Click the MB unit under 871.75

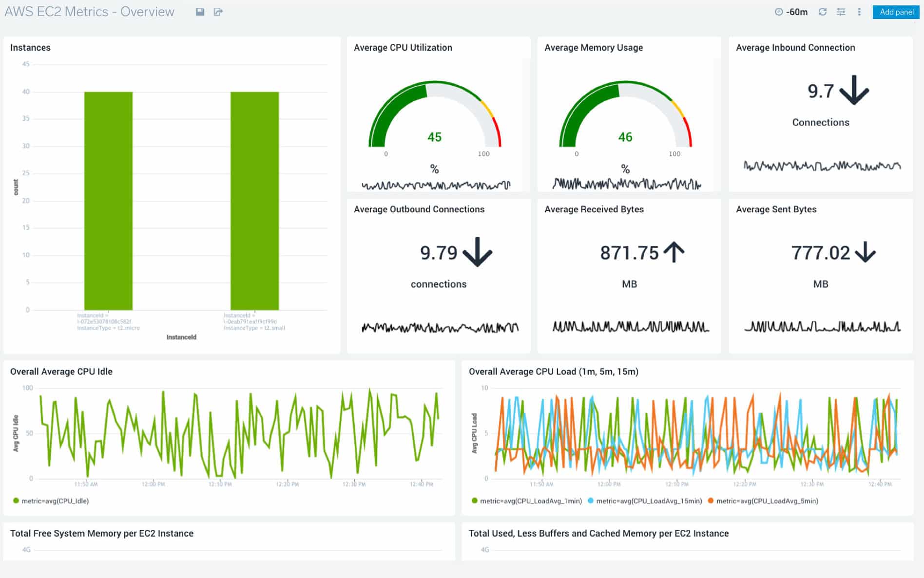click(629, 284)
